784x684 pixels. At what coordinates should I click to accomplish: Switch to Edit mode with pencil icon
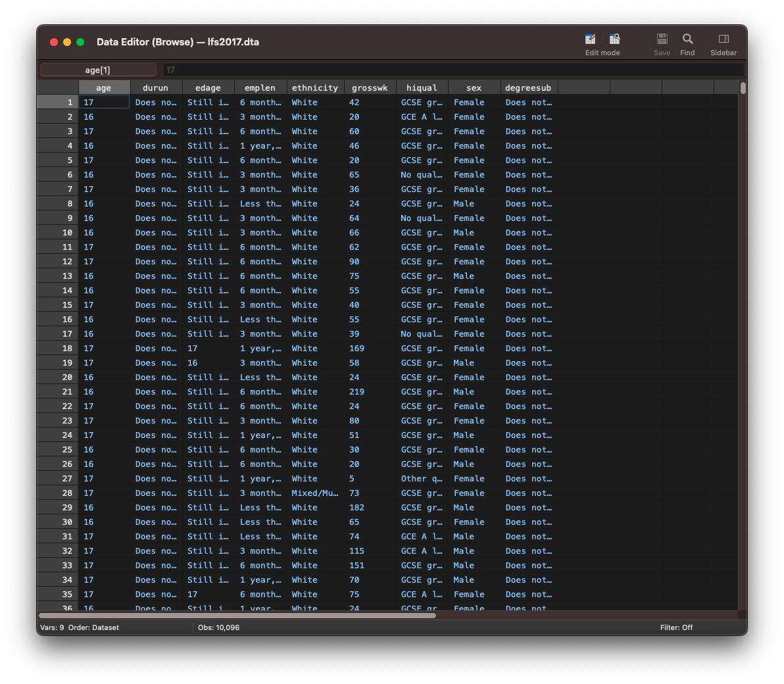coord(590,39)
